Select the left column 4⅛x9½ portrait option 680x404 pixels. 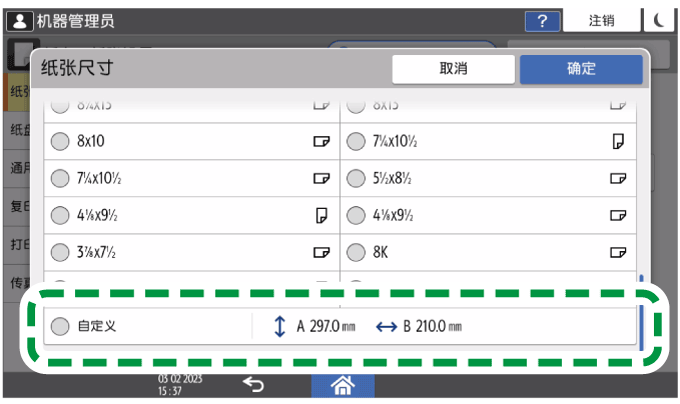coord(61,215)
